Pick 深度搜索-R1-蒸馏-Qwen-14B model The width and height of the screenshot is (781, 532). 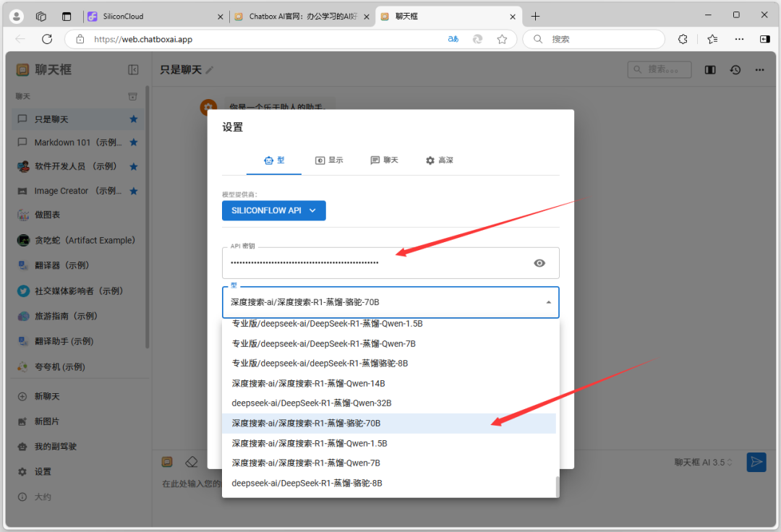[x=389, y=383]
